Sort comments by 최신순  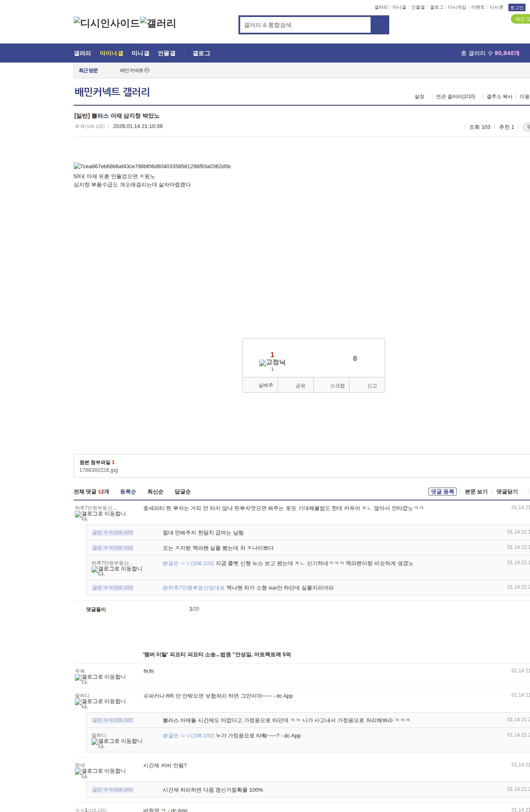155,492
